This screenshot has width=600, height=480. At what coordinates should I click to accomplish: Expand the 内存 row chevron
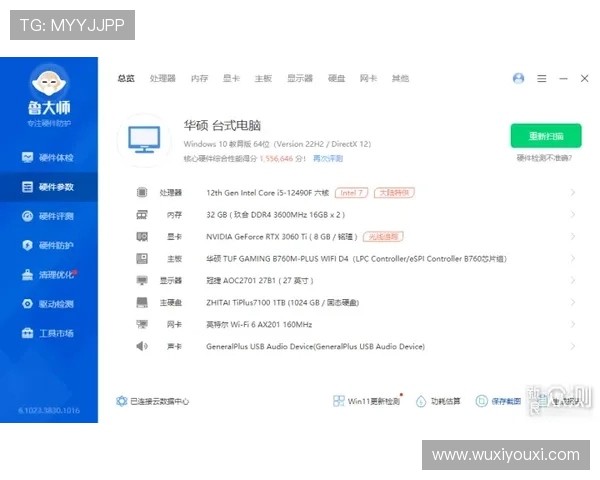click(572, 215)
